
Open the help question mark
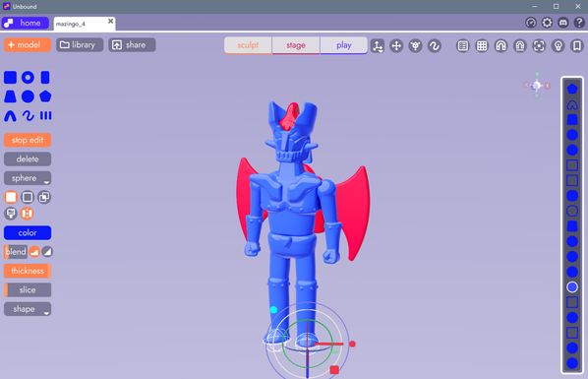tap(579, 23)
